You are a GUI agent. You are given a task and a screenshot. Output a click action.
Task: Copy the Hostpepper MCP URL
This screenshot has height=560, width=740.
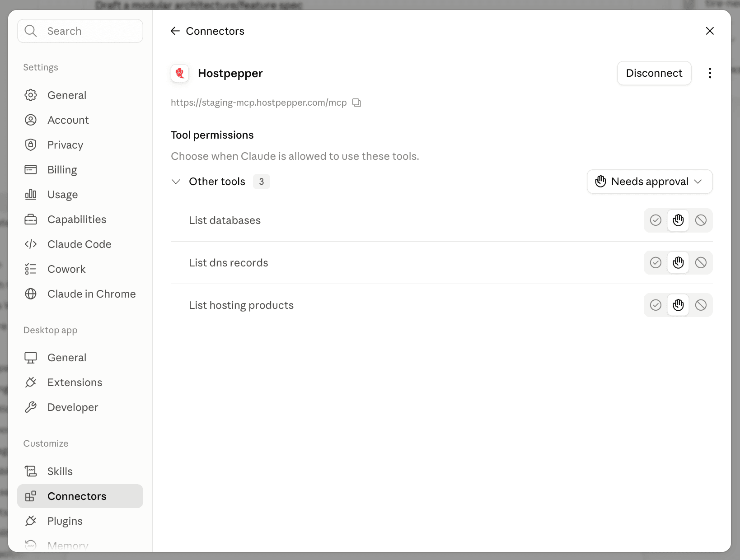click(357, 103)
